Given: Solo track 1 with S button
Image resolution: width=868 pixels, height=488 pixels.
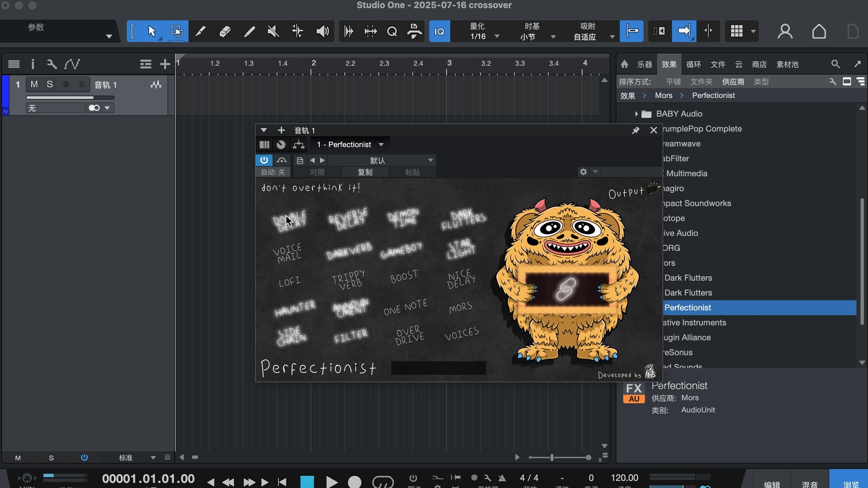Looking at the screenshot, I should 50,84.
